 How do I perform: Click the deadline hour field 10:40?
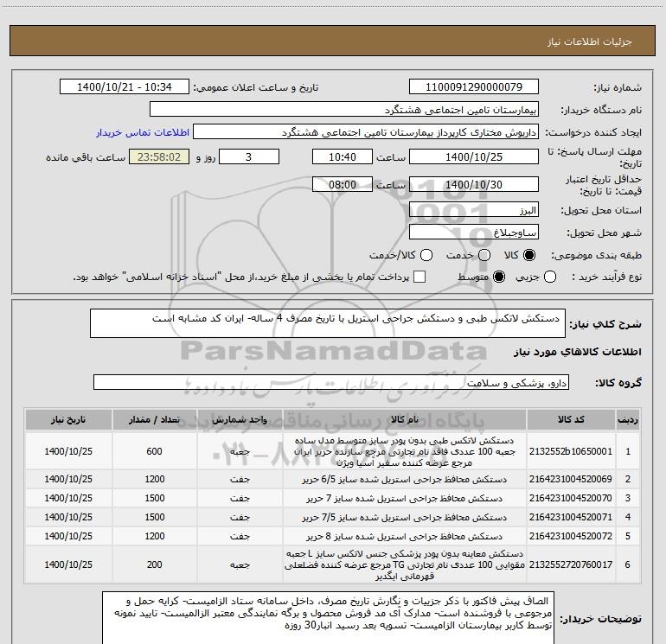coord(343,157)
